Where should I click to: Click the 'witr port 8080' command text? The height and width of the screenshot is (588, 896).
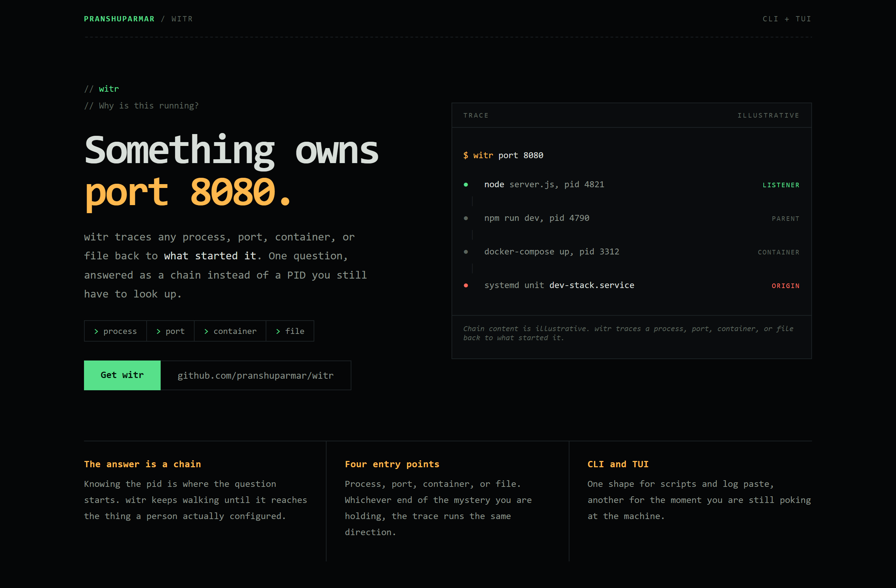point(508,155)
